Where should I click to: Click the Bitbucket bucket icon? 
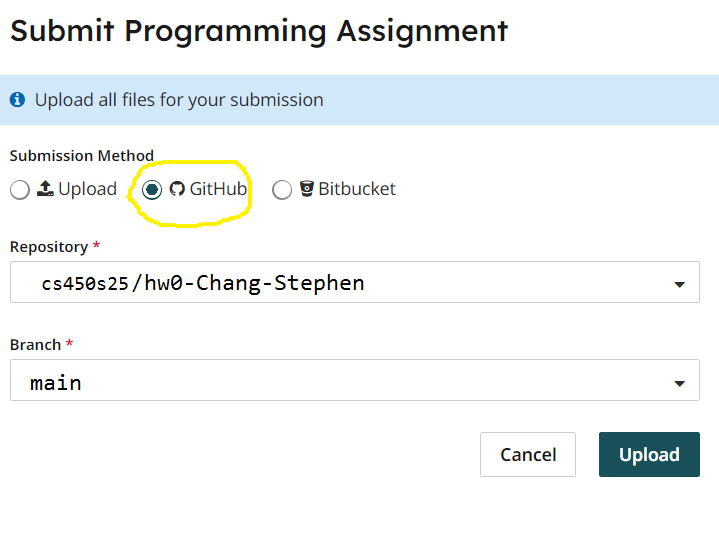(x=307, y=188)
